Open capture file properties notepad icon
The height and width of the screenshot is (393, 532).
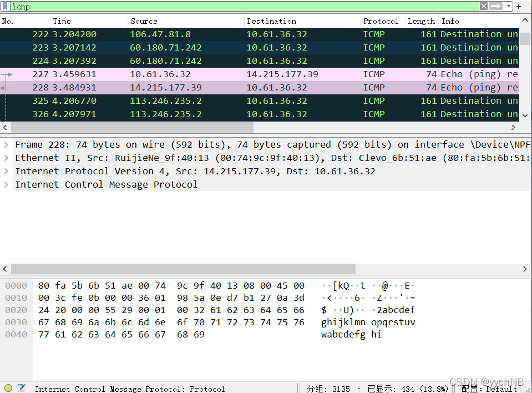tap(22, 388)
